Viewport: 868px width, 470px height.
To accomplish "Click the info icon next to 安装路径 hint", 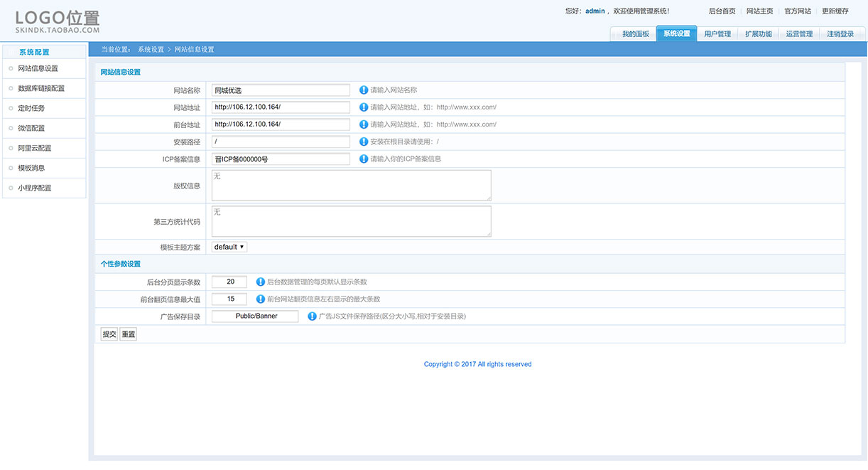I will pos(364,141).
